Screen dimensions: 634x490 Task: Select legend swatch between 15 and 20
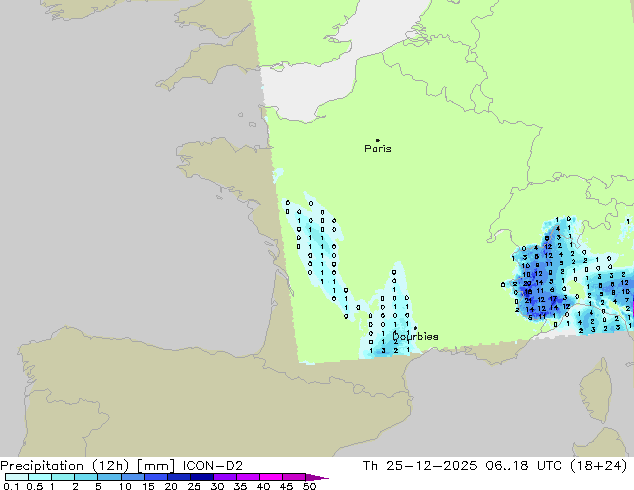click(156, 477)
